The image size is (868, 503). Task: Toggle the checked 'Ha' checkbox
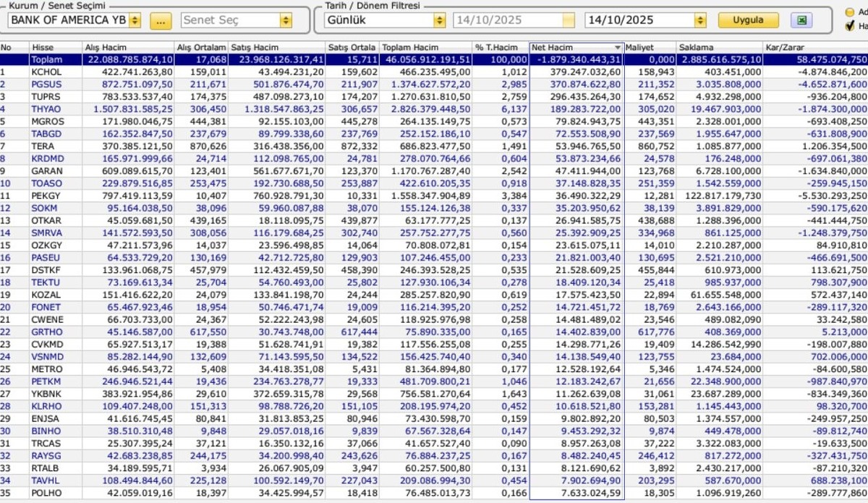(850, 27)
